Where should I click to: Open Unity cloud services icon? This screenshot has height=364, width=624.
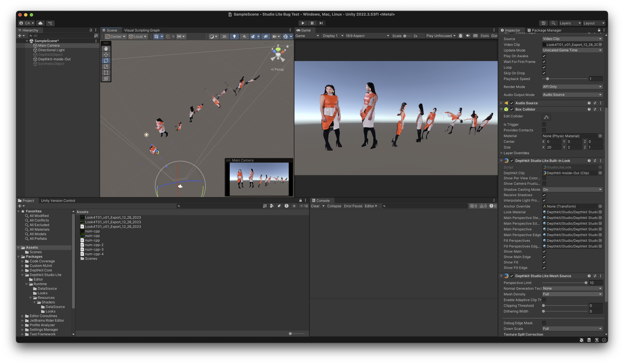point(40,23)
